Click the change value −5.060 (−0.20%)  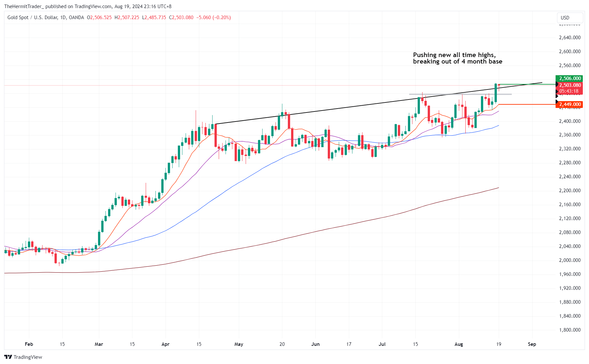coord(214,18)
